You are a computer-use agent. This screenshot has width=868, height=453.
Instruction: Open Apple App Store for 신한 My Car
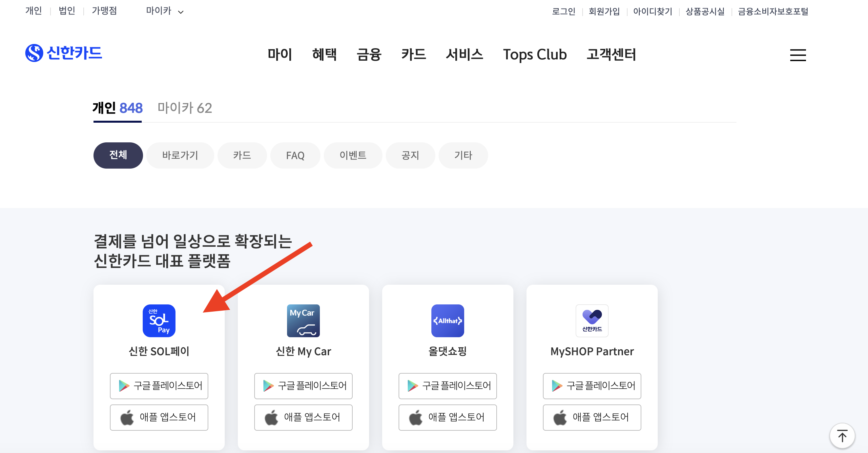click(x=303, y=417)
